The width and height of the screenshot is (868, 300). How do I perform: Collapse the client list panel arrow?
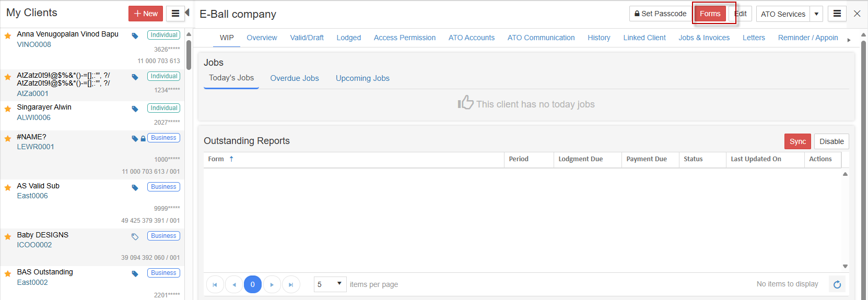187,13
